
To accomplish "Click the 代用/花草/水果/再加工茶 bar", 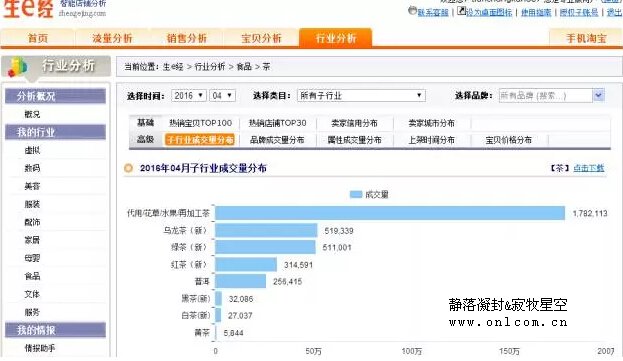I will pos(390,213).
